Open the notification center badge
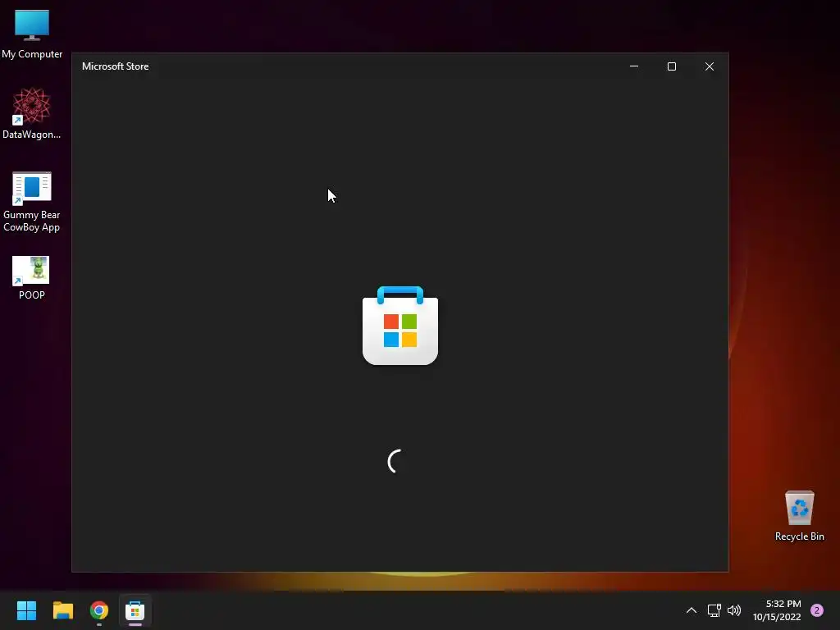840x630 pixels. [x=817, y=610]
